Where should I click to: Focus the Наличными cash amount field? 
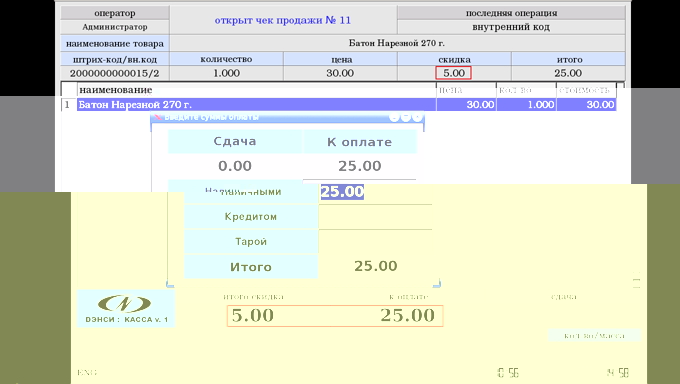click(x=376, y=192)
